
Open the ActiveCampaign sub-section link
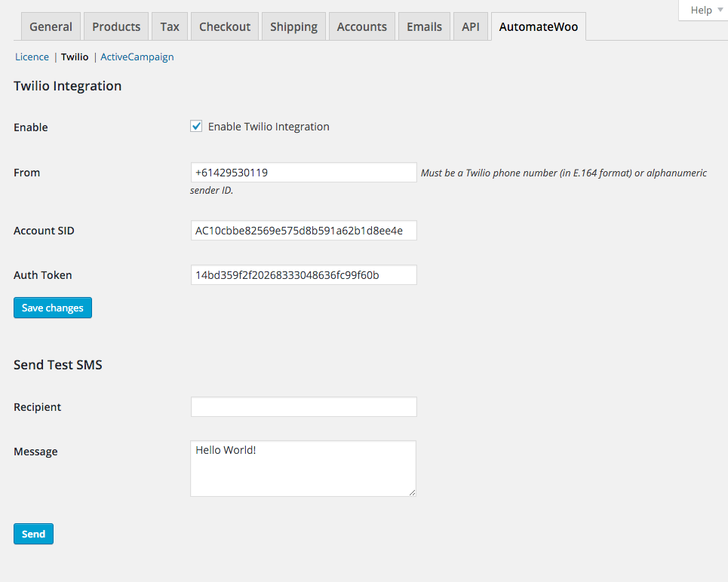click(137, 57)
